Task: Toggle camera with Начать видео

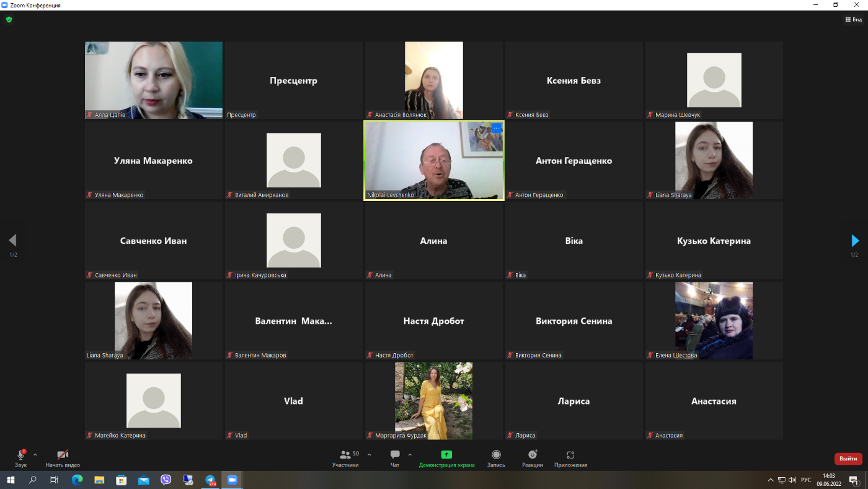Action: [x=63, y=455]
